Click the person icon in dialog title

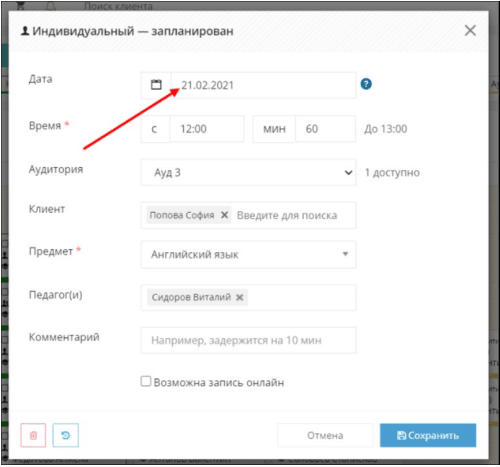pyautogui.click(x=25, y=31)
